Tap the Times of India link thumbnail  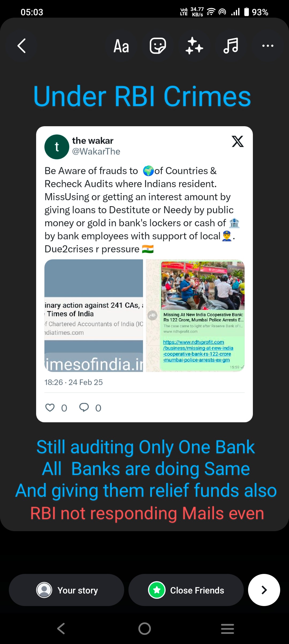(94, 316)
